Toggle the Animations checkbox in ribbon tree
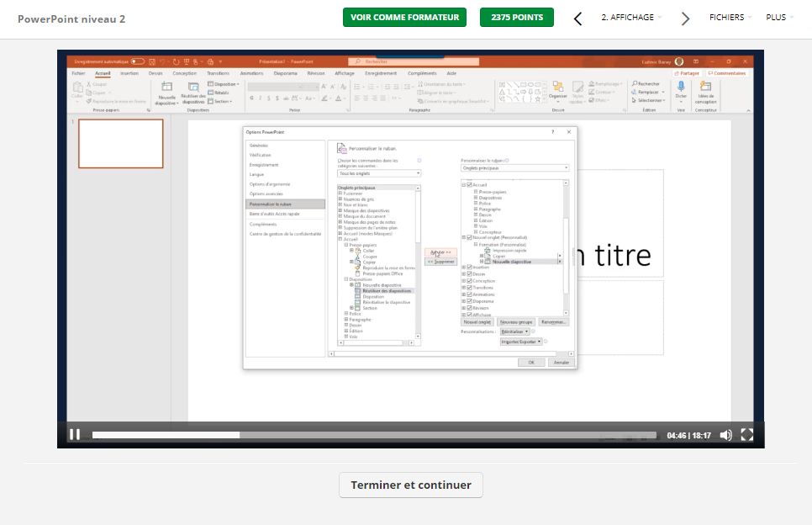This screenshot has height=525, width=812. (470, 294)
